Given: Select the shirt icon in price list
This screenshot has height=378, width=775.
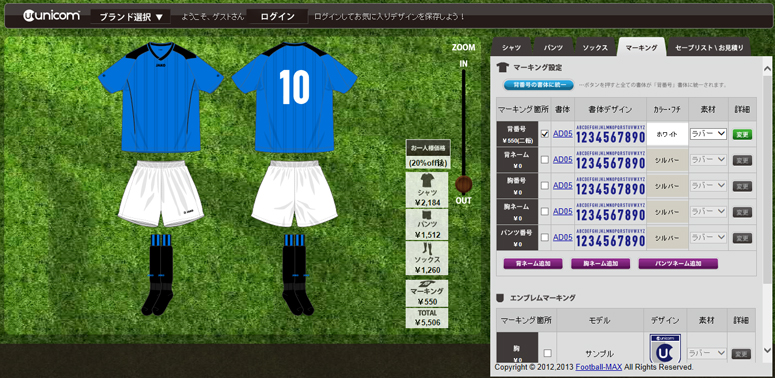Looking at the screenshot, I should [x=427, y=180].
